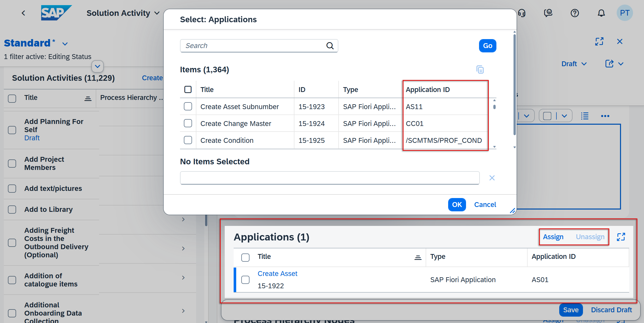Screen dimensions: 644x323
Task: Click the Search input field
Action: [x=253, y=46]
